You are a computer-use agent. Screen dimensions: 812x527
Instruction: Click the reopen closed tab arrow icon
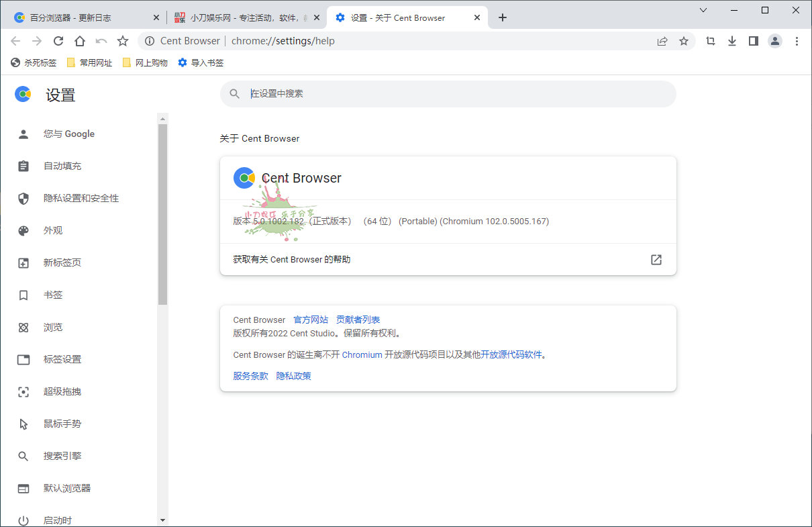coord(102,41)
